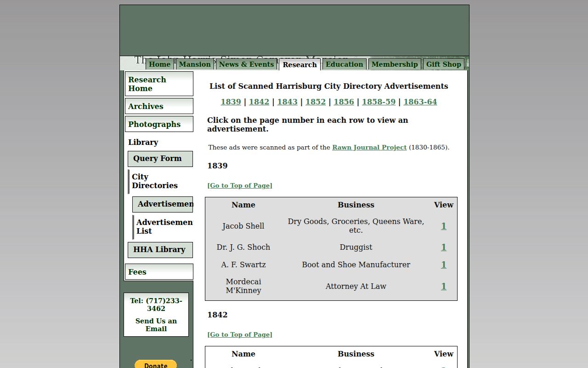Image resolution: width=588 pixels, height=368 pixels.
Task: Open HHA Library page
Action: pos(160,250)
